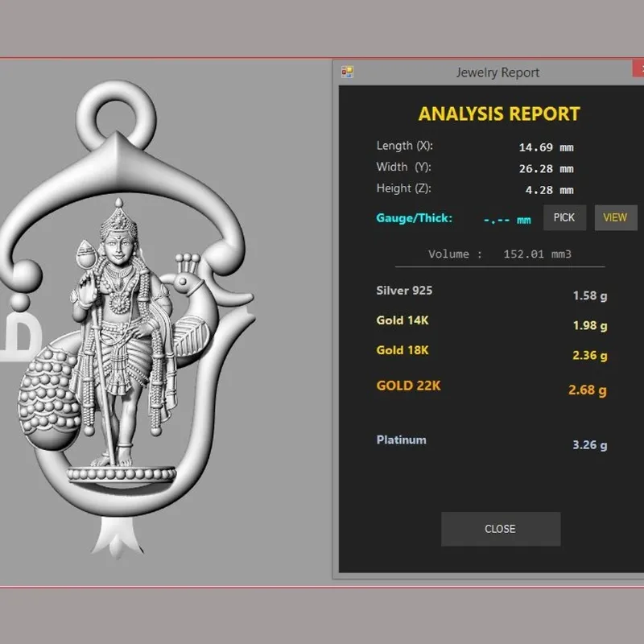Viewport: 644px width, 644px height.
Task: Click the Jewelry Report window icon
Action: [347, 72]
